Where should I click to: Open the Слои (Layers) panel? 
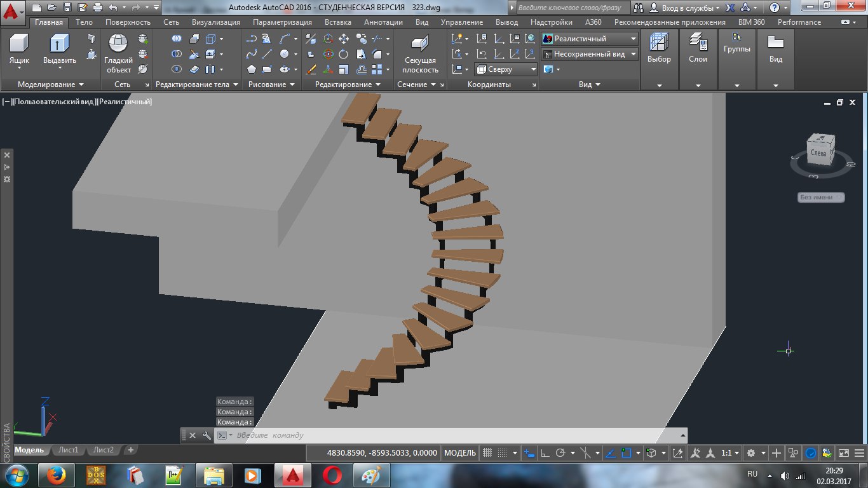pos(698,50)
